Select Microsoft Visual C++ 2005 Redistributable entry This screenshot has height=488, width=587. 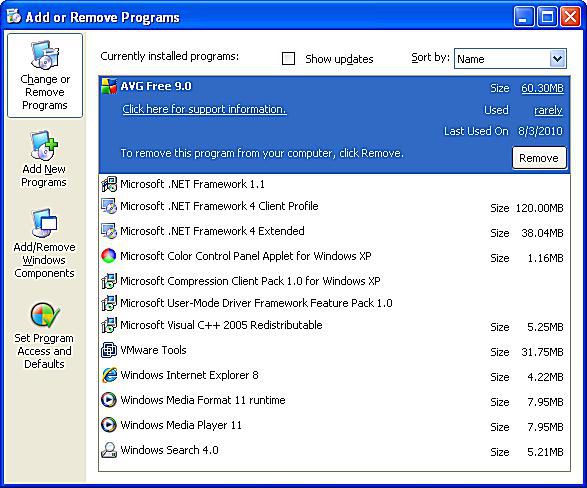[334, 326]
